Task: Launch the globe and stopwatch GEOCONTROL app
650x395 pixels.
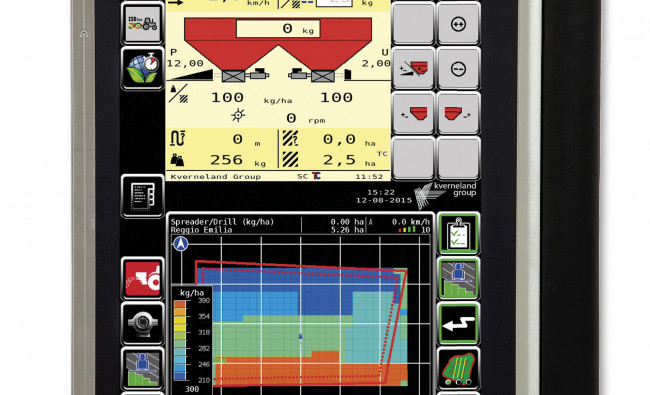Action: [x=143, y=68]
